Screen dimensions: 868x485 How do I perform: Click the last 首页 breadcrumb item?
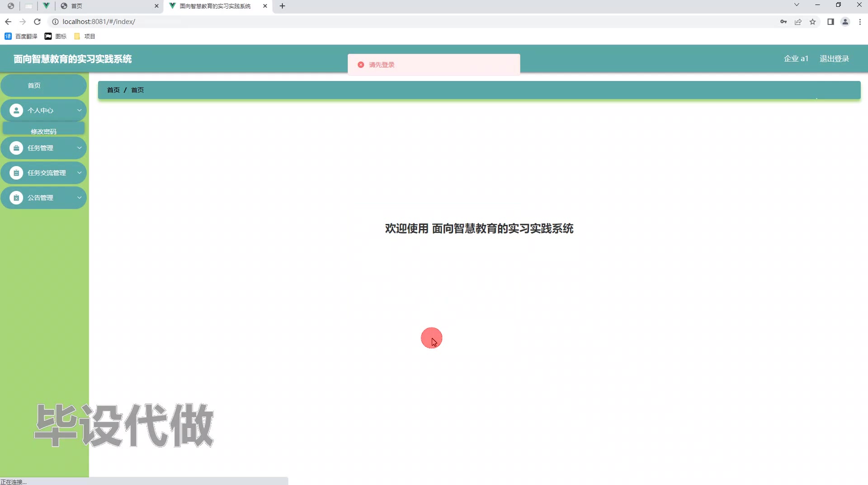pos(137,90)
